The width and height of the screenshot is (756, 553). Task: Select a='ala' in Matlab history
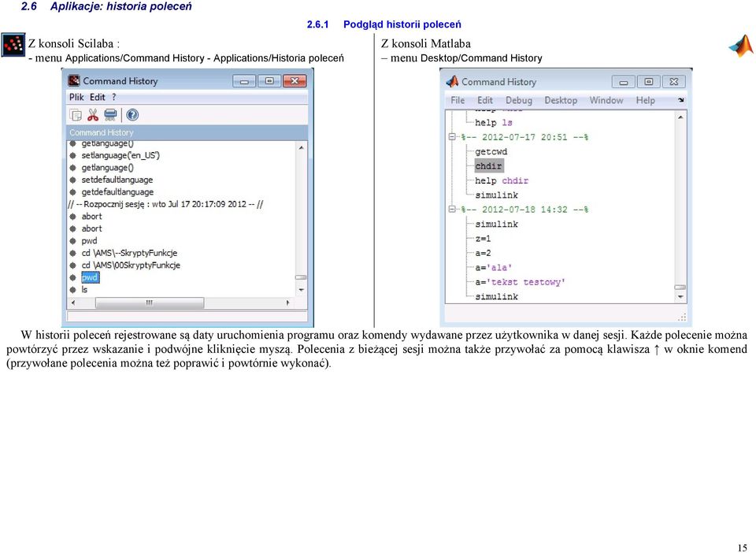[493, 267]
